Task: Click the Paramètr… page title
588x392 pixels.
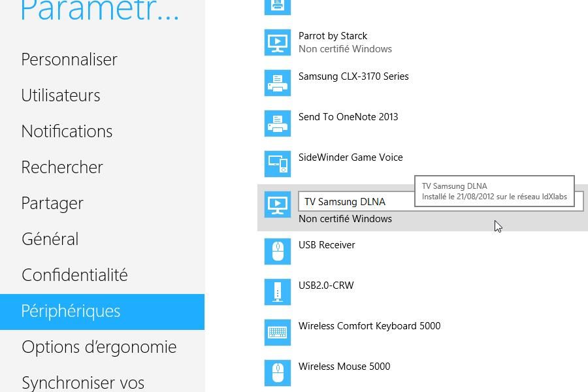Action: pos(100,10)
